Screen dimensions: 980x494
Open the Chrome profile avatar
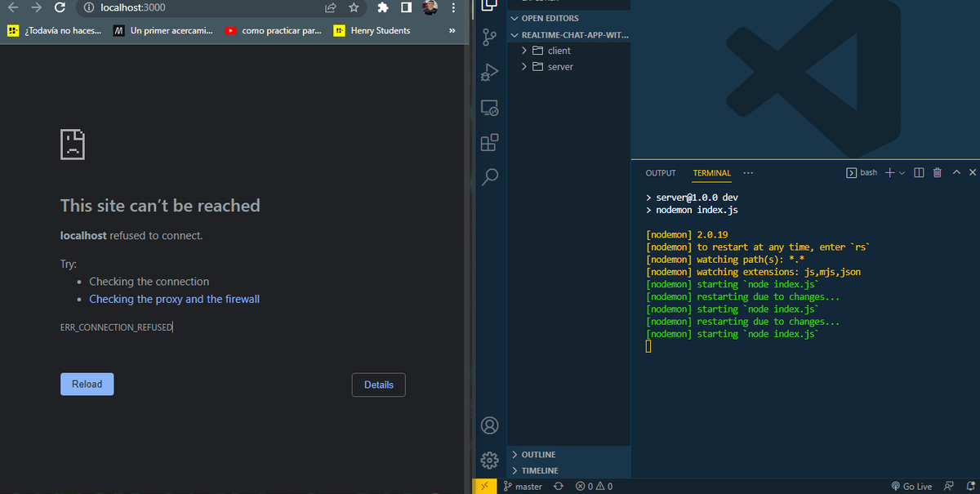coord(430,7)
